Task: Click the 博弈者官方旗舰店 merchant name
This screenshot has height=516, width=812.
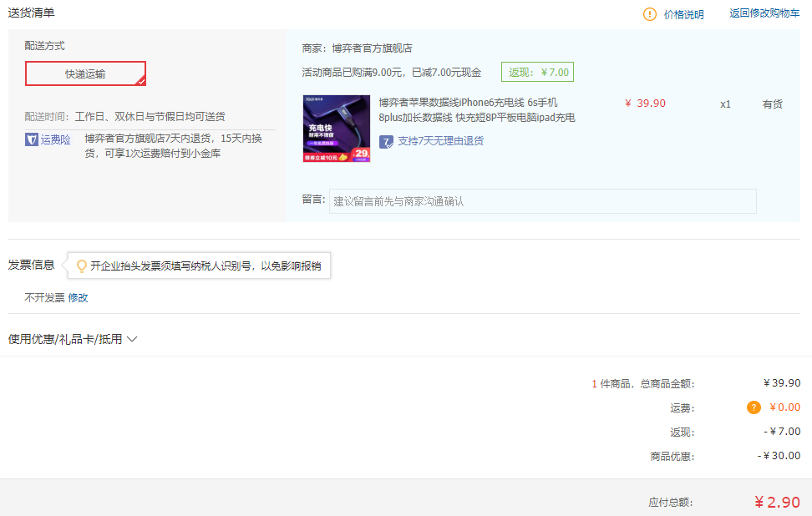Action: 372,48
